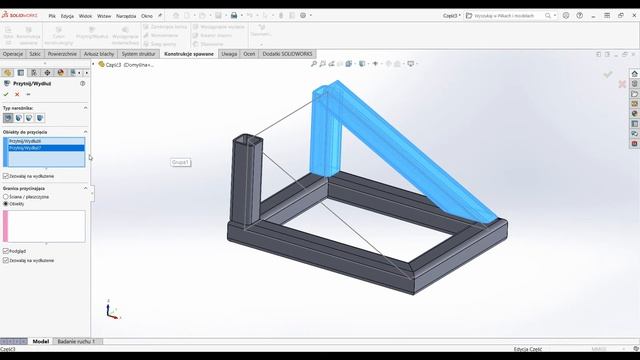Viewport: 640px width, 360px height.
Task: Open Print icon dropdown arrow
Action: [242, 16]
